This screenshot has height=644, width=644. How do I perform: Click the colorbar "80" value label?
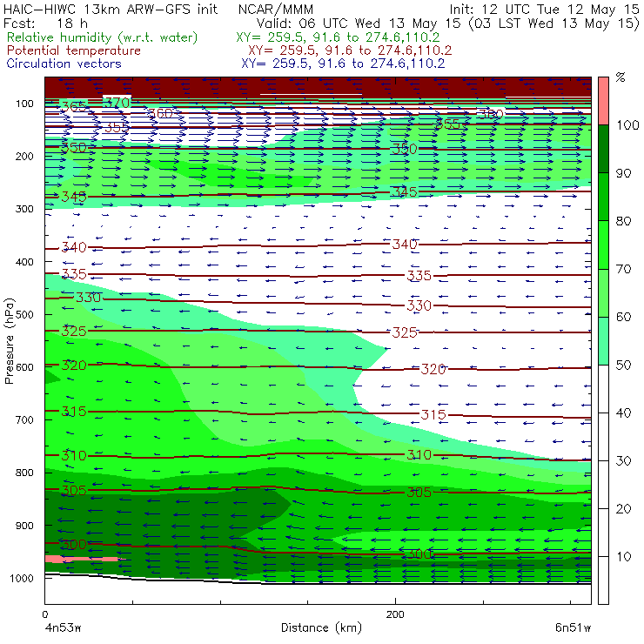(x=623, y=221)
